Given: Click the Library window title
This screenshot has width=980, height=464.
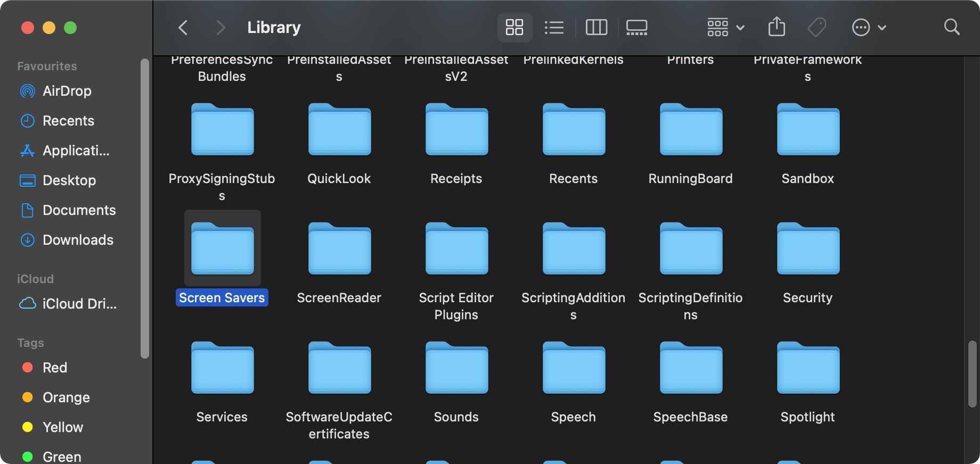Looking at the screenshot, I should pyautogui.click(x=274, y=27).
